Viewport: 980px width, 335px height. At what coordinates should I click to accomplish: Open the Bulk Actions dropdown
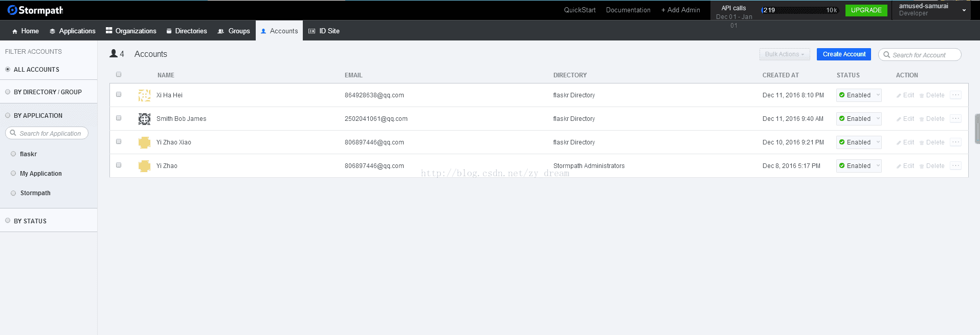(x=785, y=54)
